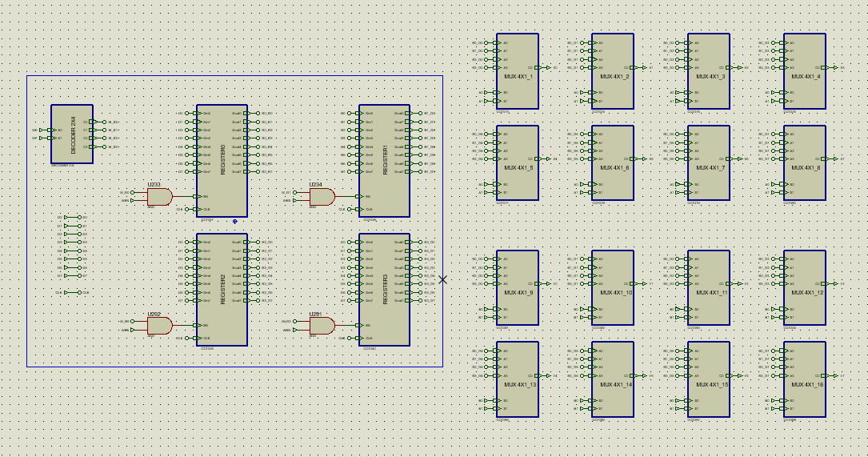Select the MUX 4X1_6 block
This screenshot has width=868, height=457.
point(613,162)
